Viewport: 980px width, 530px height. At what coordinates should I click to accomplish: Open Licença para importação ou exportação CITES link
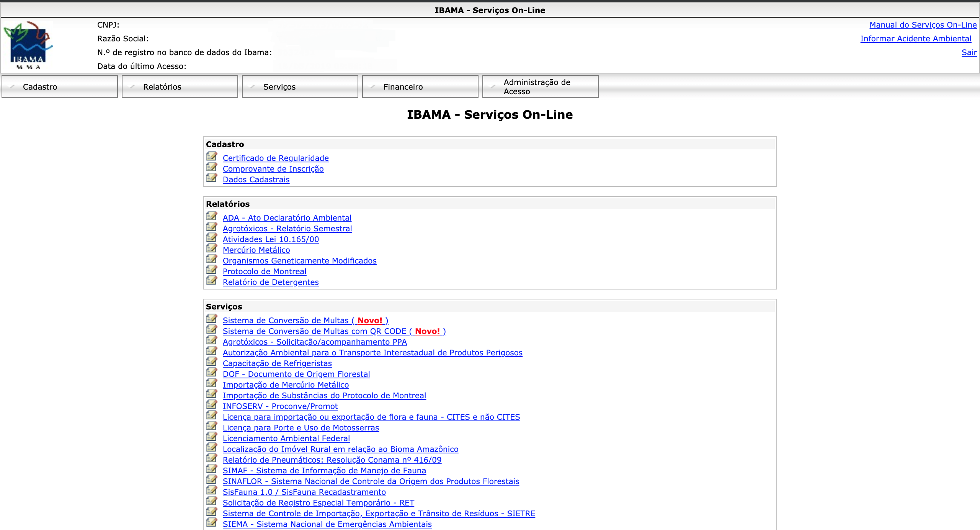click(x=371, y=417)
